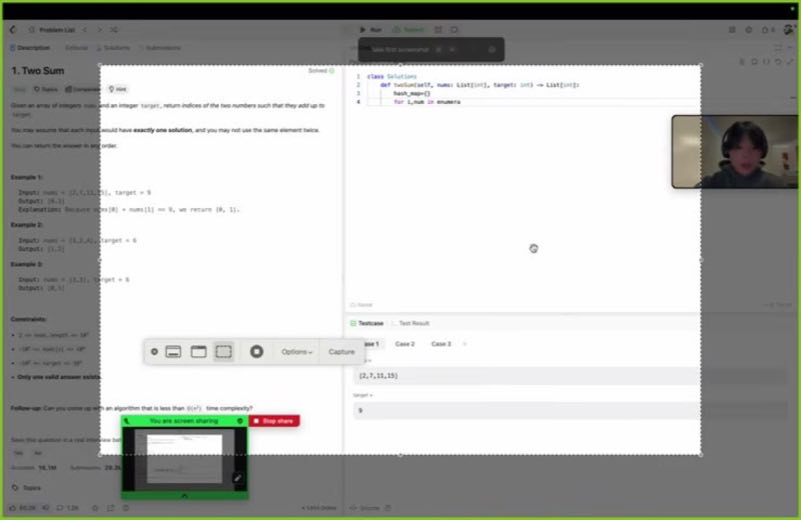Switch to the Testcase tab
Viewport: 801px width, 520px height.
(x=367, y=323)
